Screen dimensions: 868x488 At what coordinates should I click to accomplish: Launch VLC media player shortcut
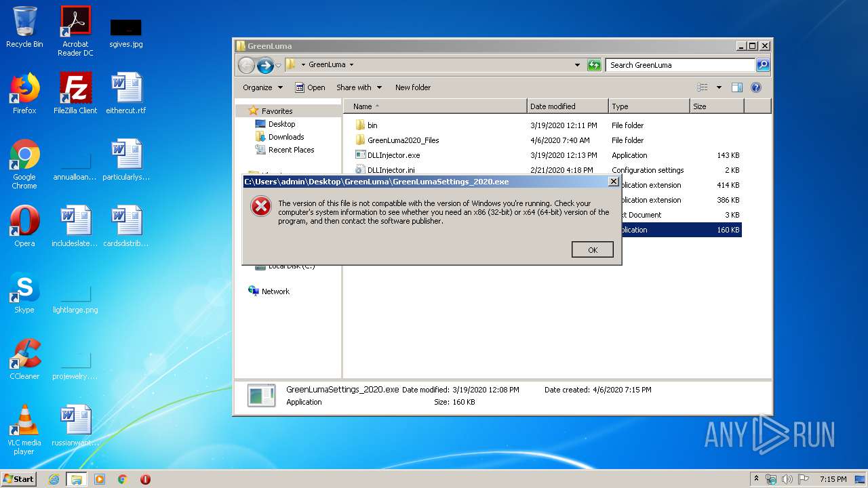tap(24, 430)
